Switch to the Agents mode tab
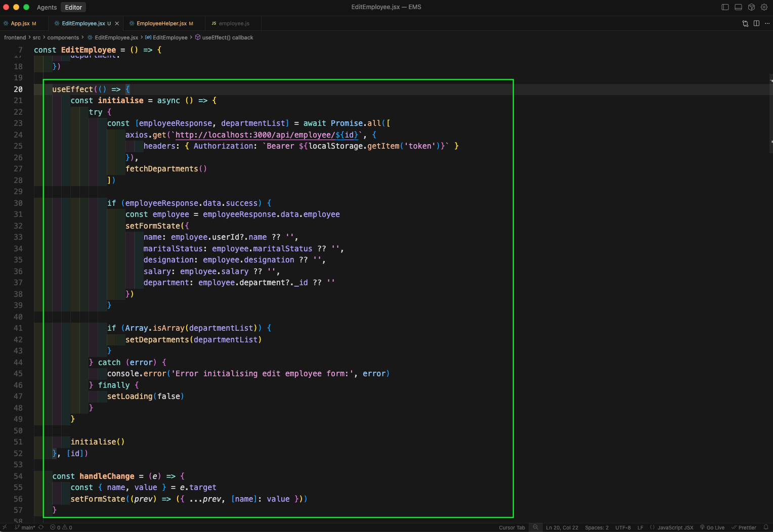Image resolution: width=773 pixels, height=532 pixels. coord(47,7)
